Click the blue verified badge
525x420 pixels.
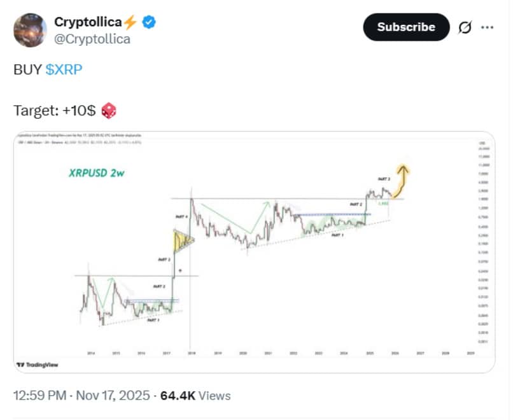(x=149, y=22)
